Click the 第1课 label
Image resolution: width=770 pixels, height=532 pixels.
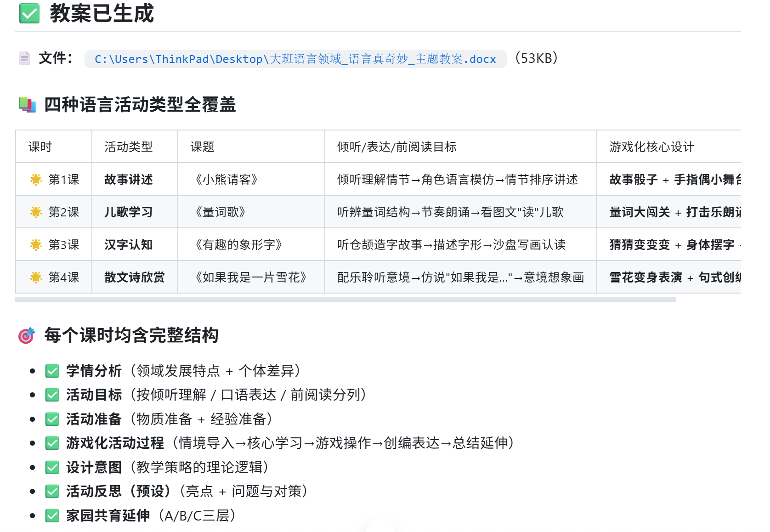pyautogui.click(x=64, y=179)
